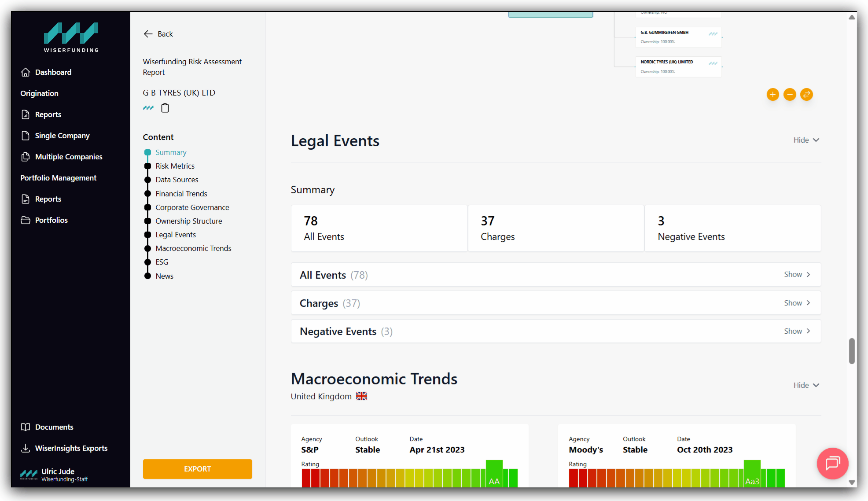Viewport: 868px width, 501px height.
Task: Go to the Risk Metrics section
Action: tap(175, 166)
